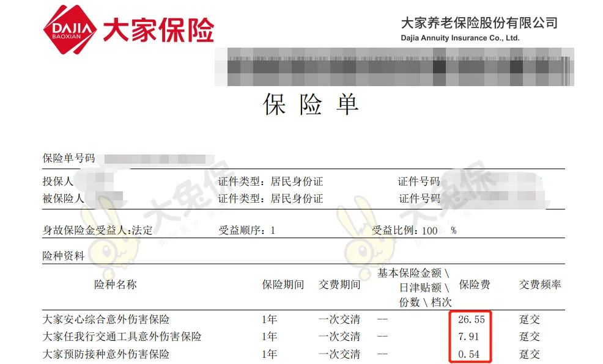This screenshot has height=364, width=603.
Task: Click 1年 in the 大家预防接种 row
Action: pyautogui.click(x=269, y=354)
